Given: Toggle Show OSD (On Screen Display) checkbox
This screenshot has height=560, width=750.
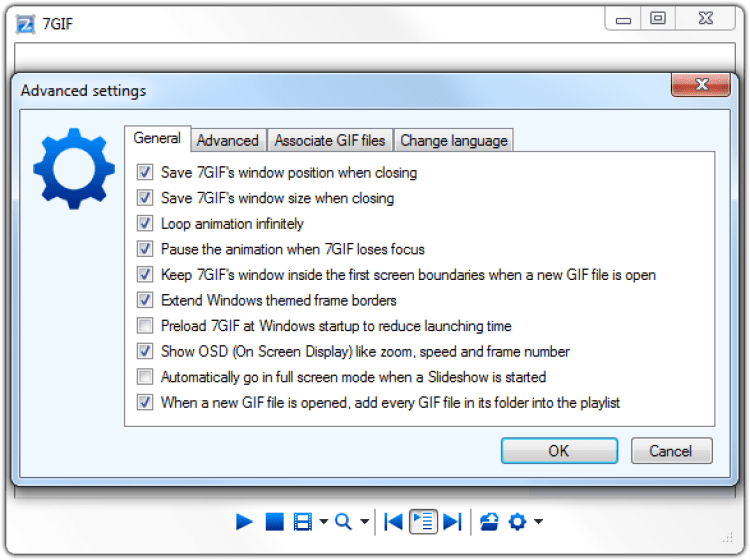Looking at the screenshot, I should pyautogui.click(x=145, y=351).
